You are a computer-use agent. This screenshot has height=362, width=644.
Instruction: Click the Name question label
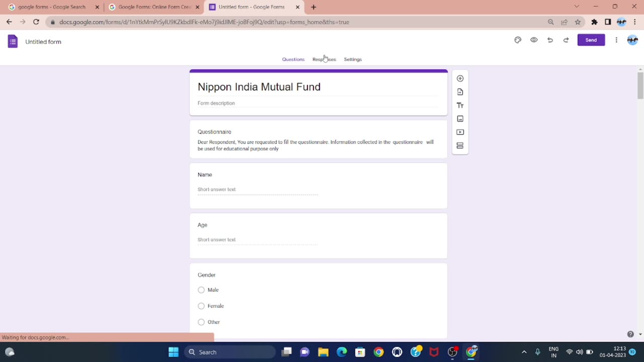tap(205, 174)
